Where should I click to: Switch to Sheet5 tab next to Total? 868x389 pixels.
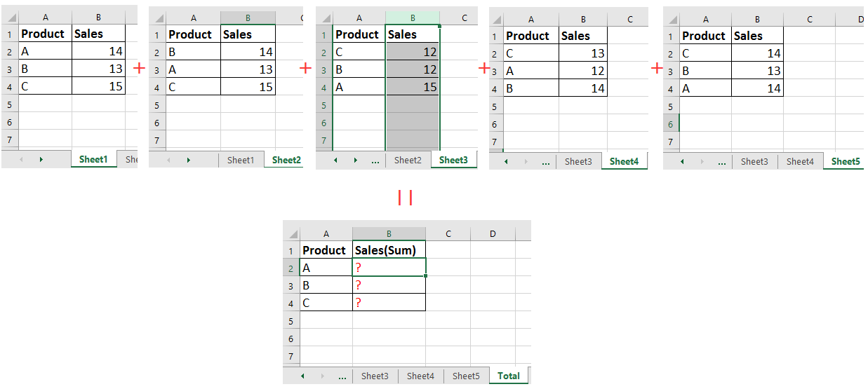tap(466, 376)
